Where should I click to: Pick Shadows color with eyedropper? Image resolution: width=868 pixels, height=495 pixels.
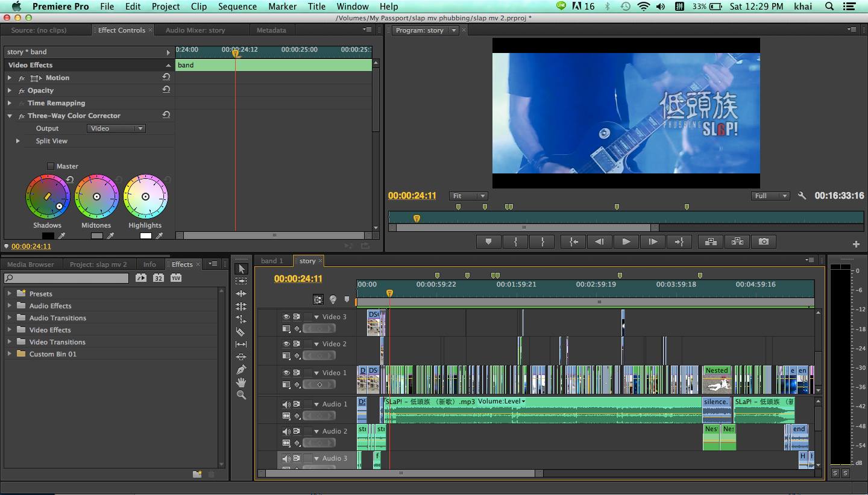(x=61, y=237)
